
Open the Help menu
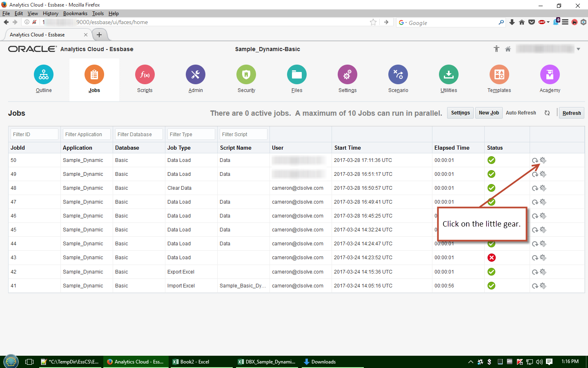tap(114, 13)
